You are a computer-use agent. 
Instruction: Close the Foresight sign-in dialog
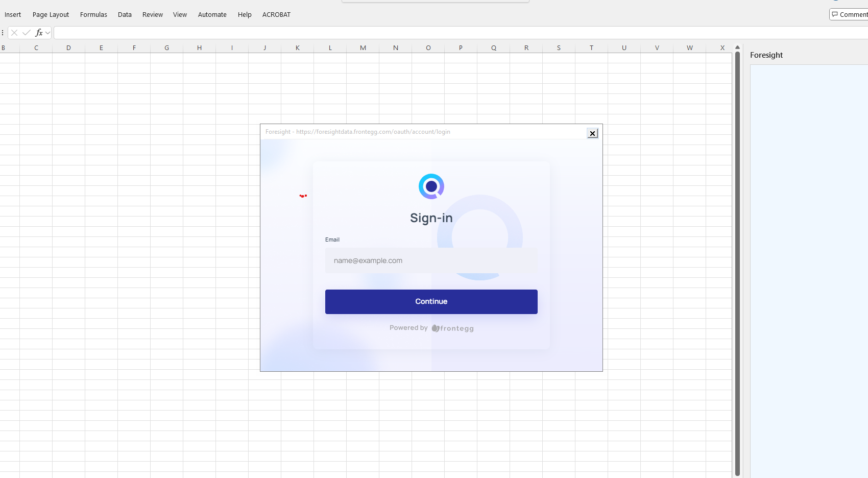[x=592, y=133]
